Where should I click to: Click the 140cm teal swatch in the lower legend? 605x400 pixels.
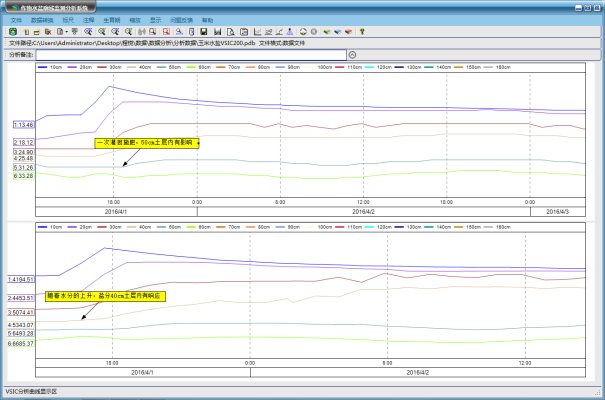coord(429,227)
